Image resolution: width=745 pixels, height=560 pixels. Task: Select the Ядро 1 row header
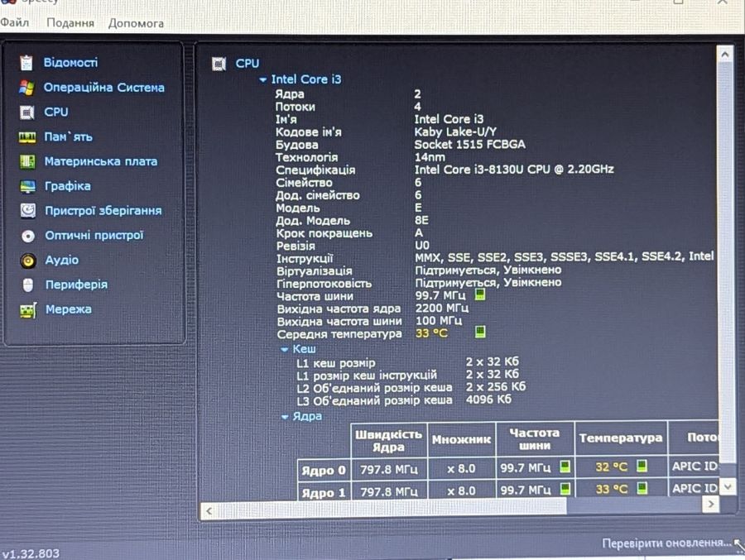pos(324,492)
